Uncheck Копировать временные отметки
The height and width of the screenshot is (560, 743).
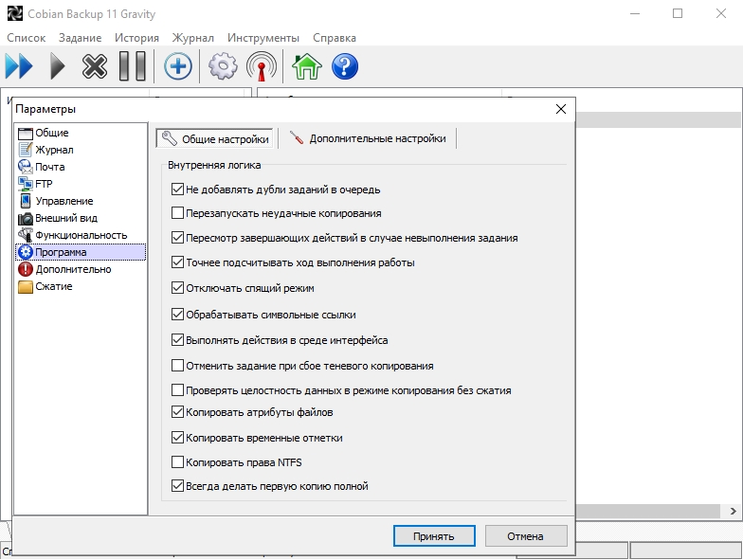pyautogui.click(x=177, y=438)
